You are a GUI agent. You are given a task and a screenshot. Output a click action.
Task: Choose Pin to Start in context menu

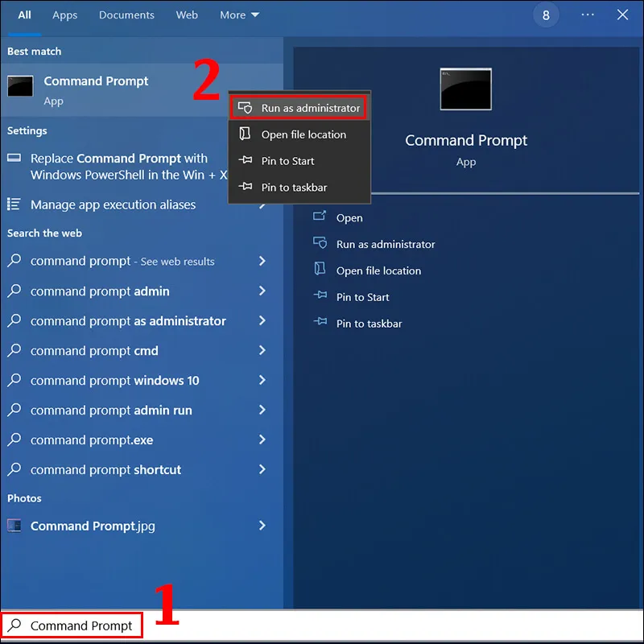click(x=299, y=160)
